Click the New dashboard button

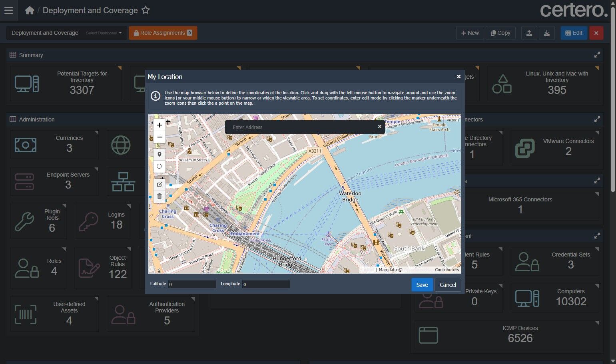470,33
